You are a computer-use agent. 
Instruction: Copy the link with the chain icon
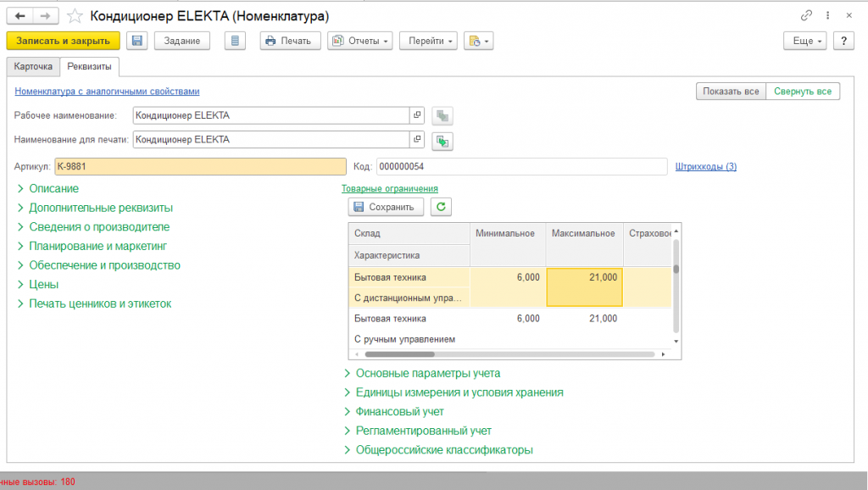[x=806, y=15]
